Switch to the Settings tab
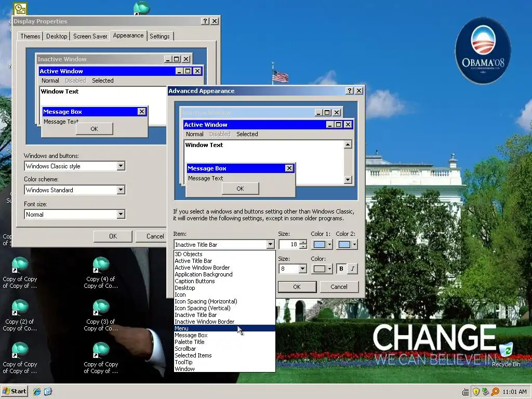 [x=159, y=36]
